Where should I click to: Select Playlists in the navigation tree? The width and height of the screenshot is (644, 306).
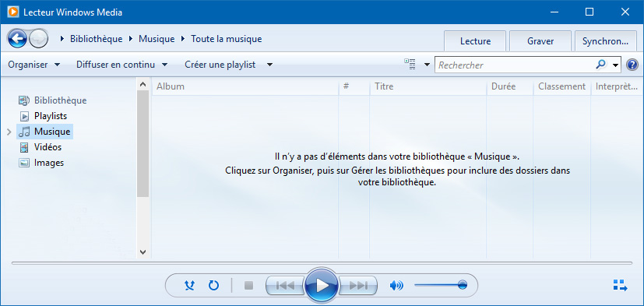51,116
